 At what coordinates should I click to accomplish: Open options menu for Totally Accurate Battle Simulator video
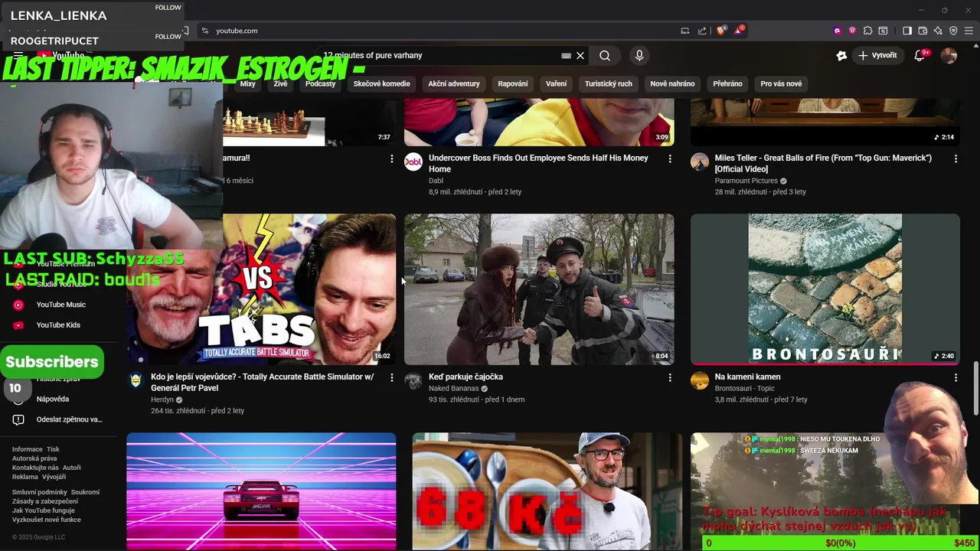(391, 377)
